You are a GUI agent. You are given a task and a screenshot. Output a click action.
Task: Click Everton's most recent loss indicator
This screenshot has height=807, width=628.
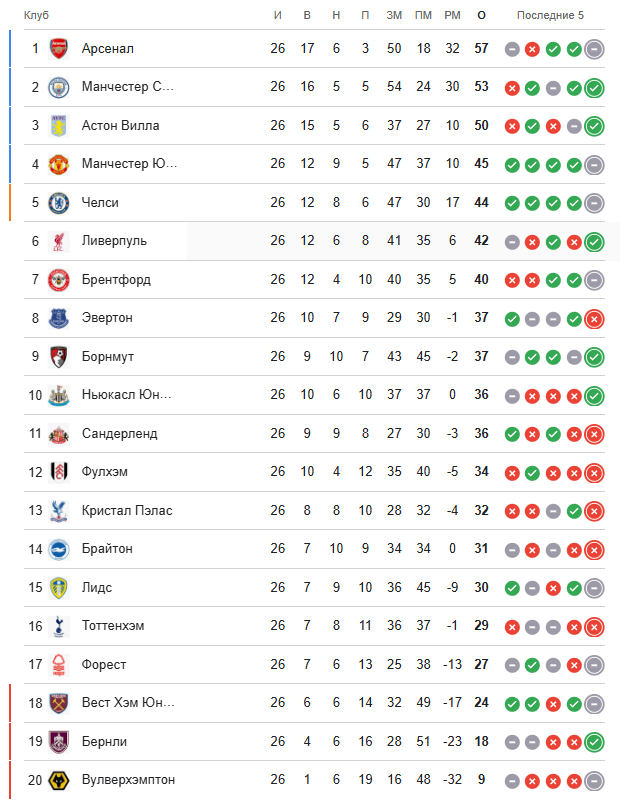click(594, 319)
